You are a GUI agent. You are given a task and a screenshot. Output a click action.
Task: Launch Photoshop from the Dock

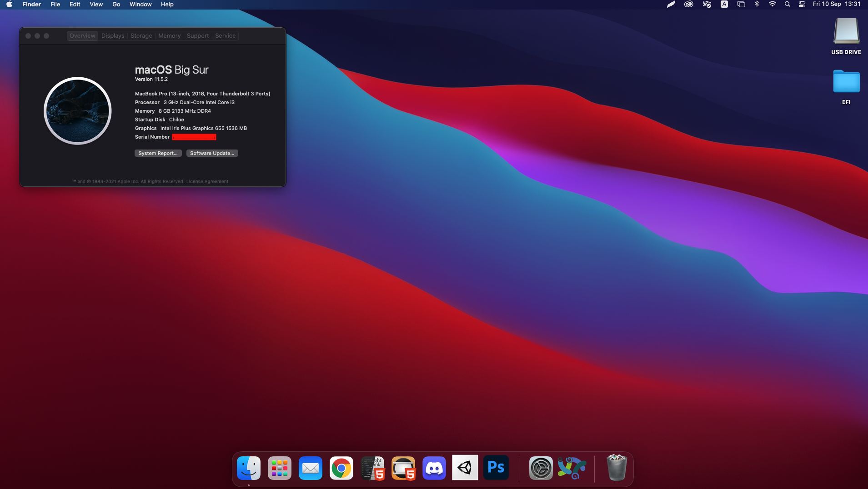[496, 468]
